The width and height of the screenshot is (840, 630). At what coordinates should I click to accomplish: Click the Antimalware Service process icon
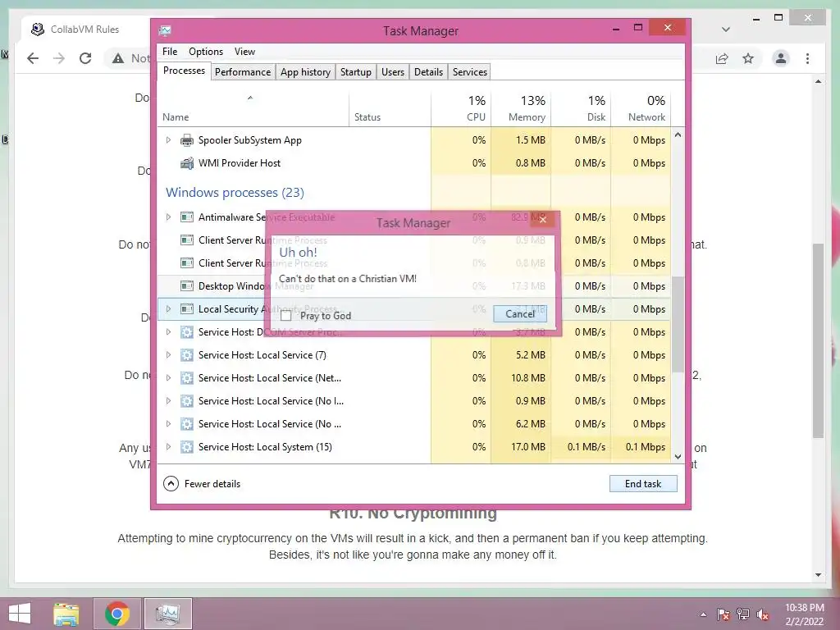pyautogui.click(x=187, y=217)
